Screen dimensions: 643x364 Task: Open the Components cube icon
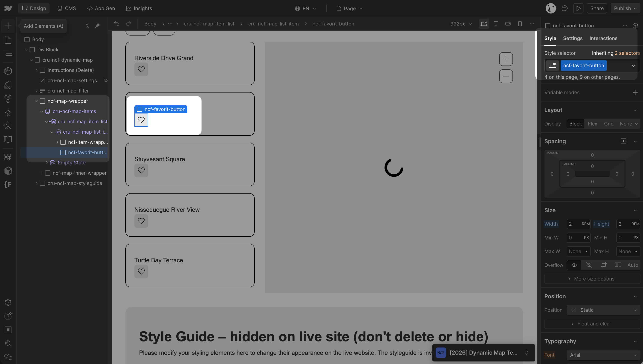point(8,71)
